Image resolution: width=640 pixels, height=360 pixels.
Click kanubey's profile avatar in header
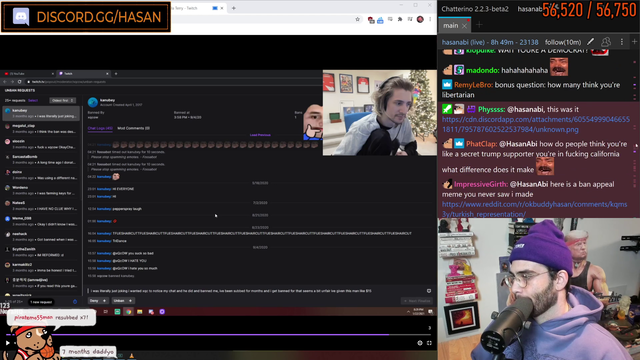click(x=93, y=102)
